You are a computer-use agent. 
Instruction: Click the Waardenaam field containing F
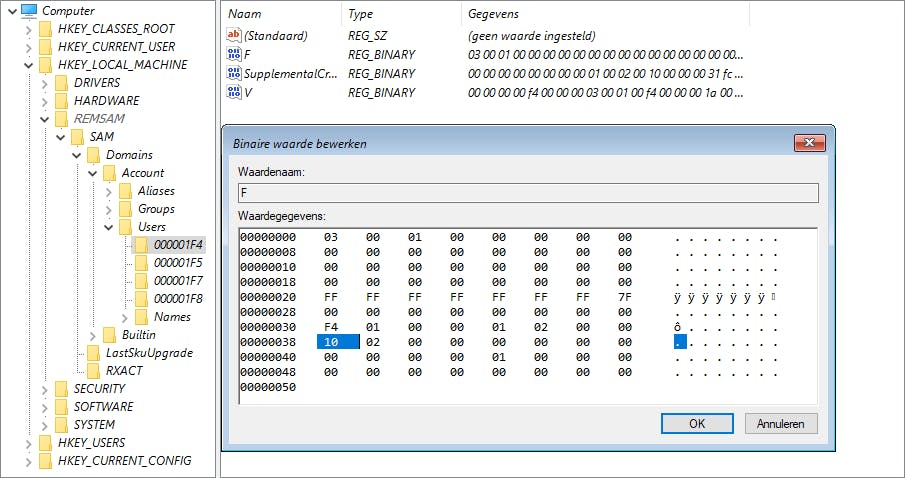pyautogui.click(x=528, y=193)
